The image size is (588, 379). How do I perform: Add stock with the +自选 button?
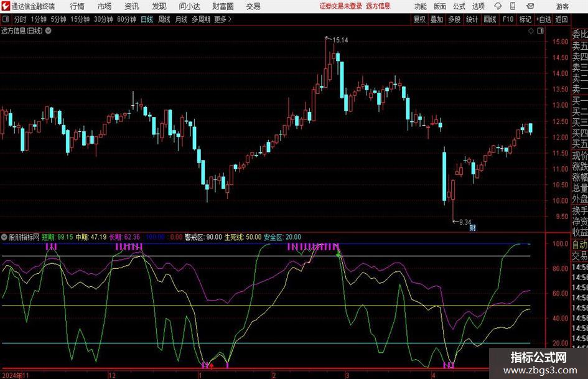point(543,19)
